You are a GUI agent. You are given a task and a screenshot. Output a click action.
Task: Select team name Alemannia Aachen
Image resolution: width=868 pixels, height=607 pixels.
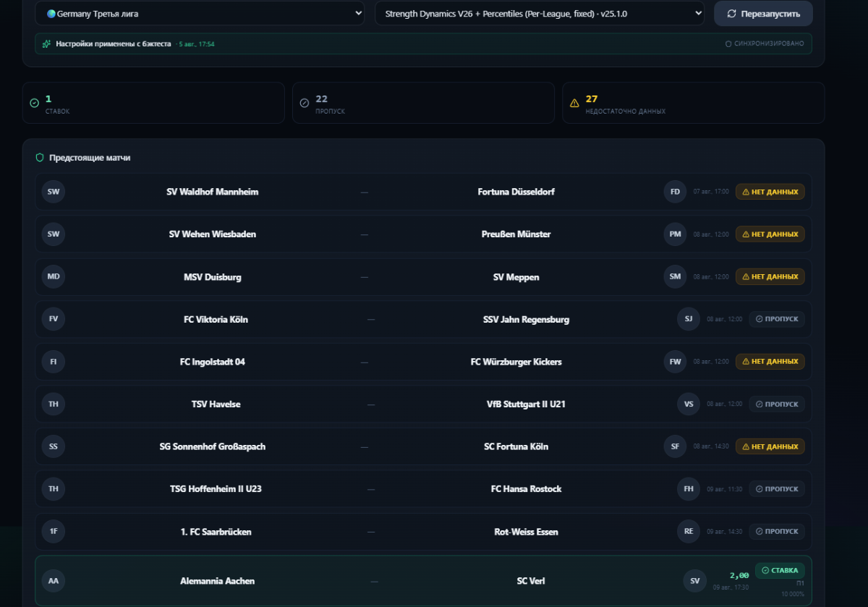[x=218, y=581]
